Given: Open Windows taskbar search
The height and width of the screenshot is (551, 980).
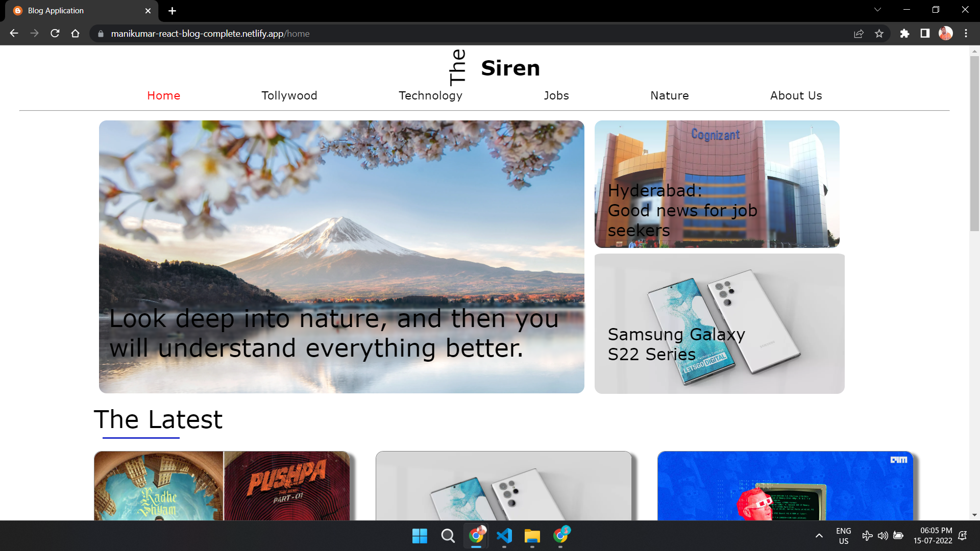Looking at the screenshot, I should [x=448, y=536].
